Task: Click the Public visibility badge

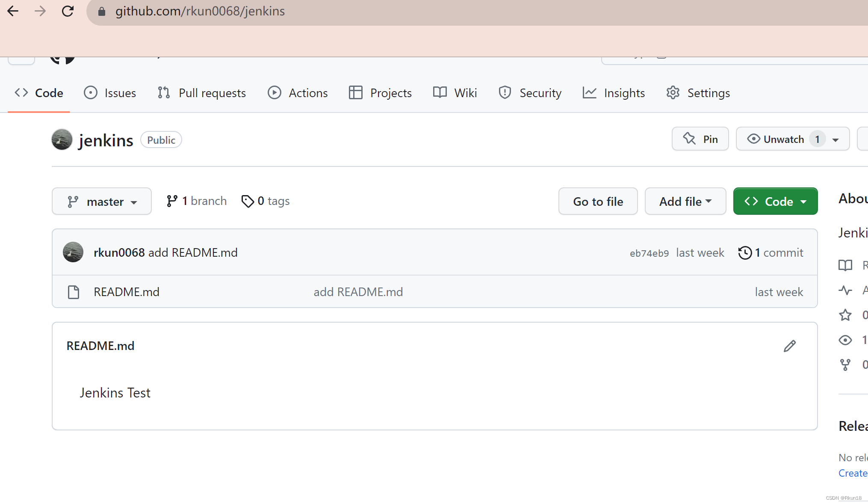Action: point(161,140)
